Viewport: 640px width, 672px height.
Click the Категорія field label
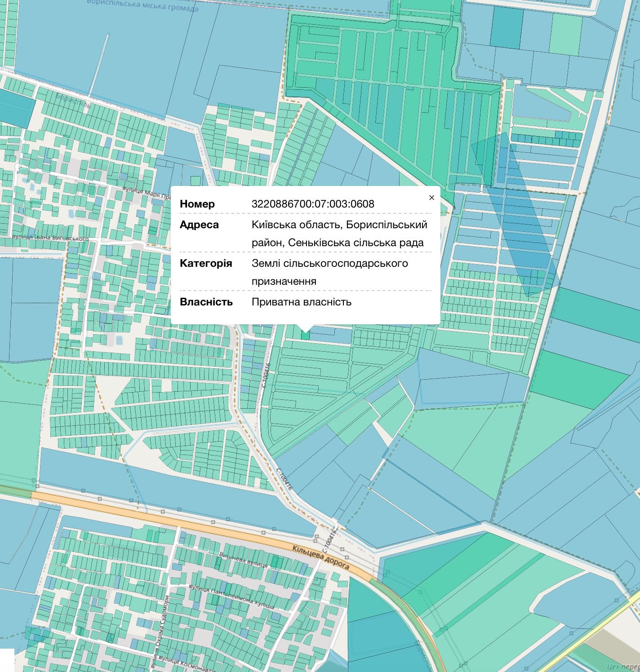click(x=206, y=263)
